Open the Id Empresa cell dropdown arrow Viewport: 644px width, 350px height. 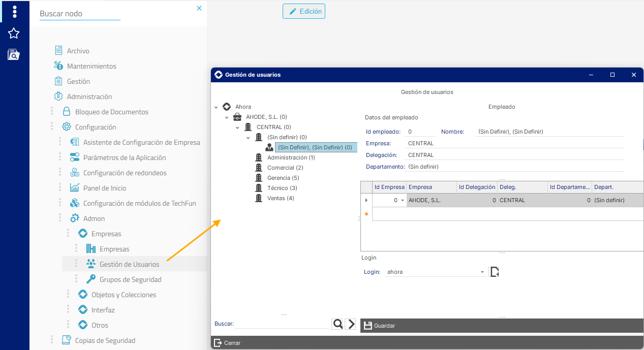pyautogui.click(x=403, y=201)
